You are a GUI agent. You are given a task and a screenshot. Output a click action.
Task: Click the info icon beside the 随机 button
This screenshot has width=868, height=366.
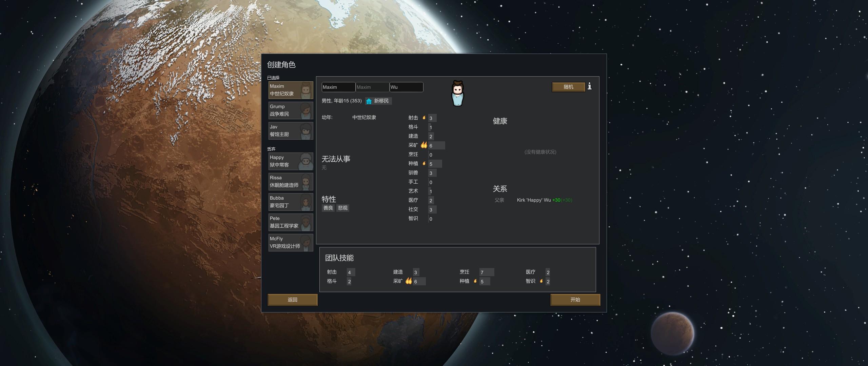point(590,87)
